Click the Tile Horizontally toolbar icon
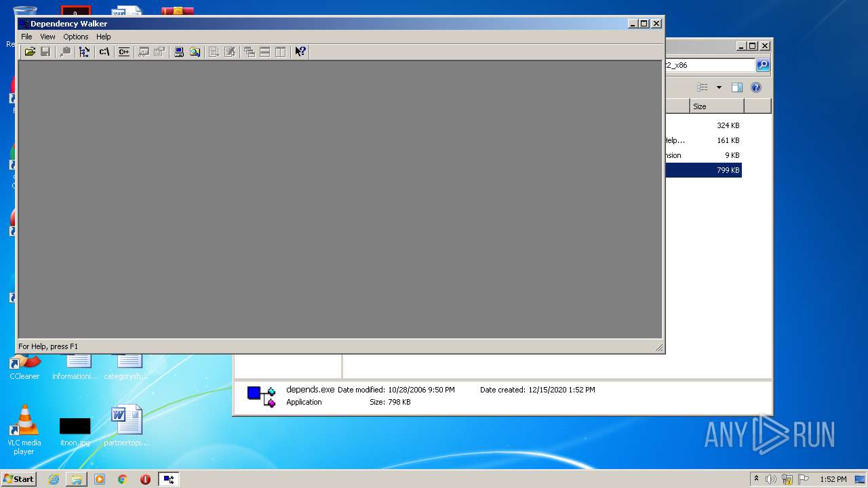This screenshot has height=488, width=868. coord(265,52)
